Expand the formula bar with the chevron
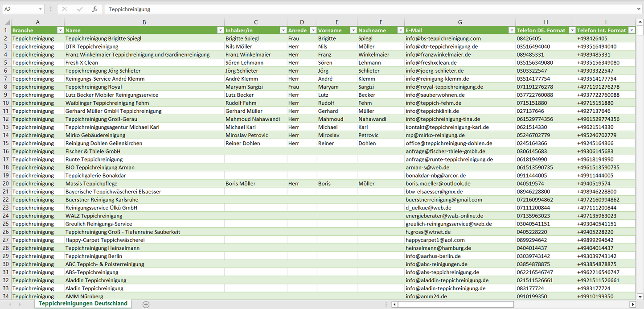This screenshot has height=309, width=644. [x=639, y=9]
